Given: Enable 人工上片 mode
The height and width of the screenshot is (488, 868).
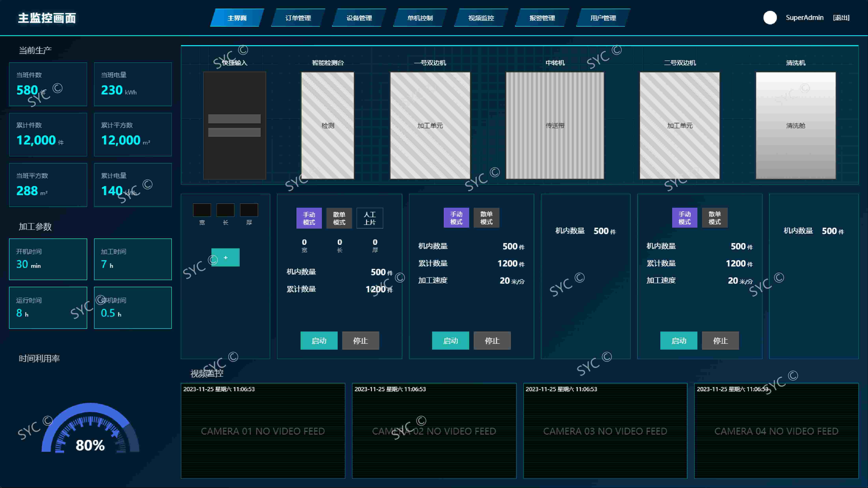Looking at the screenshot, I should (x=370, y=218).
